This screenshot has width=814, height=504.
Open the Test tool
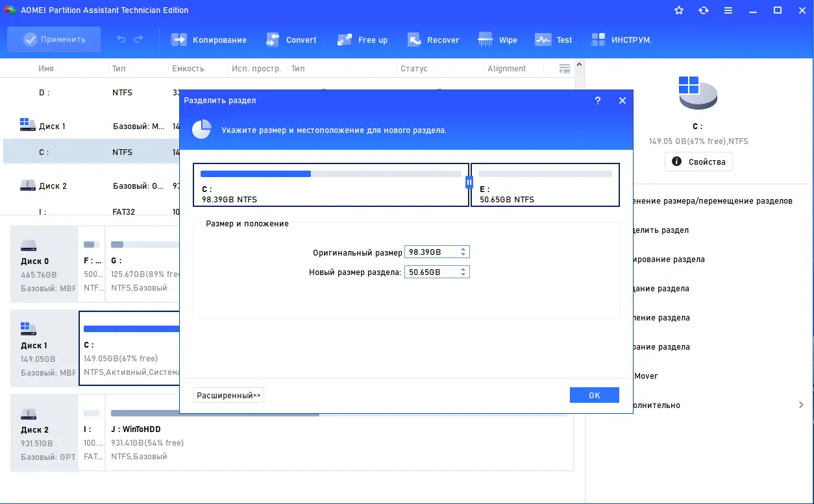(553, 40)
